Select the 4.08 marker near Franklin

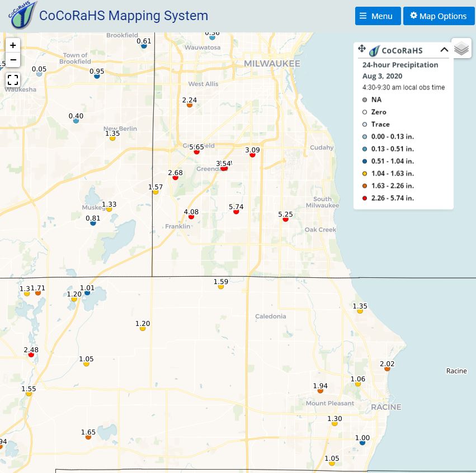[191, 217]
